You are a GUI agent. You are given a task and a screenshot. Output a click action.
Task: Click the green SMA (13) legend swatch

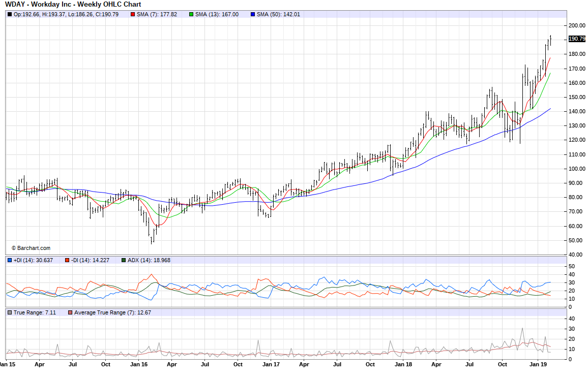[x=191, y=15]
